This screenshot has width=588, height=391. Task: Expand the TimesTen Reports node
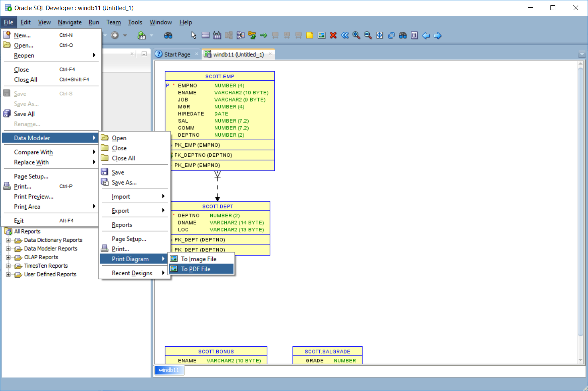click(8, 266)
